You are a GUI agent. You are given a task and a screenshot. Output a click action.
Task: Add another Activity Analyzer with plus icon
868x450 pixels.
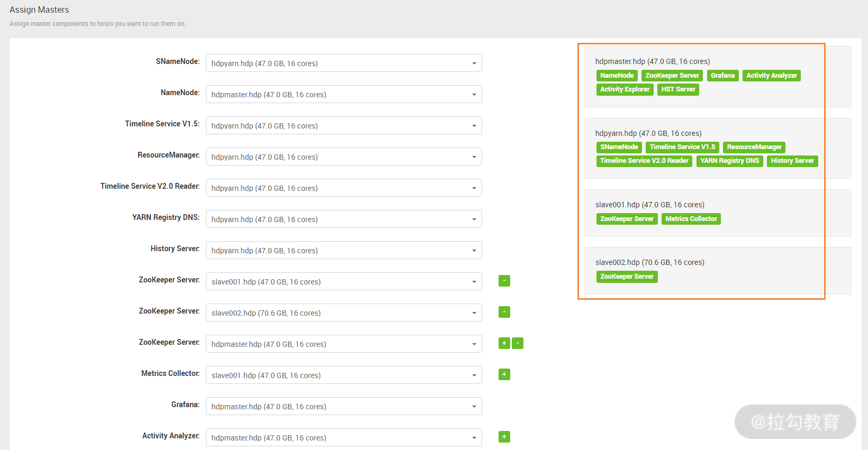coord(504,437)
